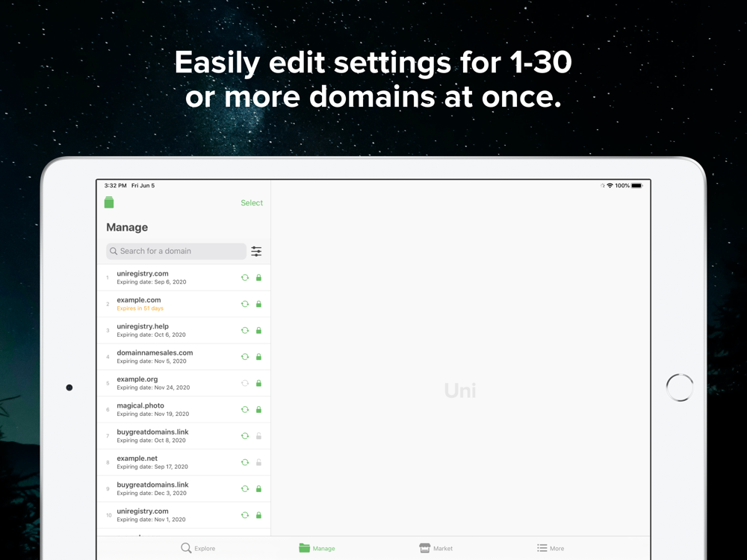Toggle lock for buygreatdomains.link expiring Dec 3
This screenshot has width=747, height=560.
(258, 488)
